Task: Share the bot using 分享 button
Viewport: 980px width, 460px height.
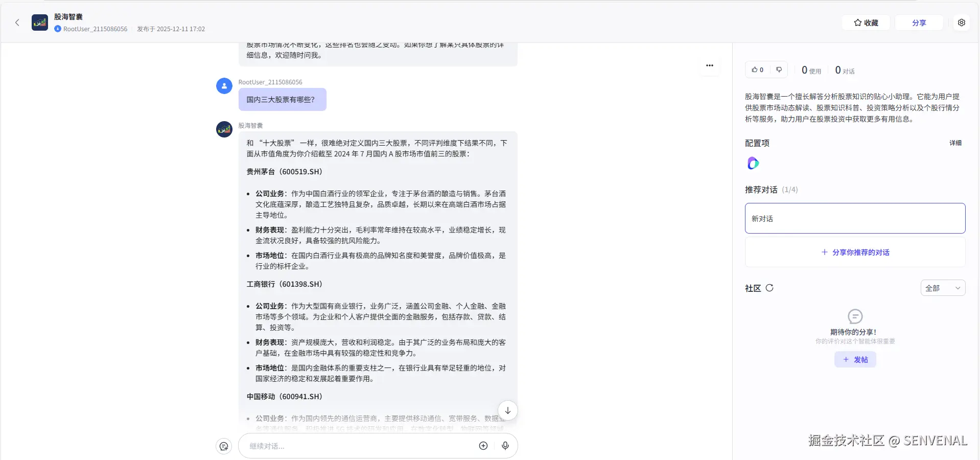Action: [919, 22]
